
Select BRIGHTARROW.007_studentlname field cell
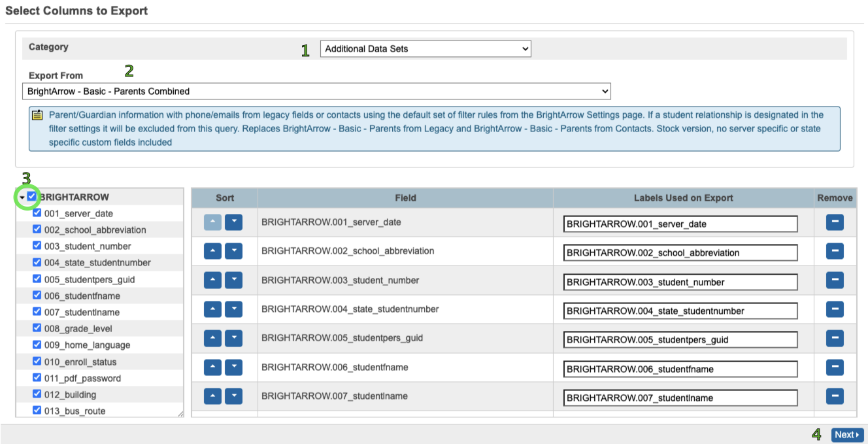pyautogui.click(x=405, y=396)
